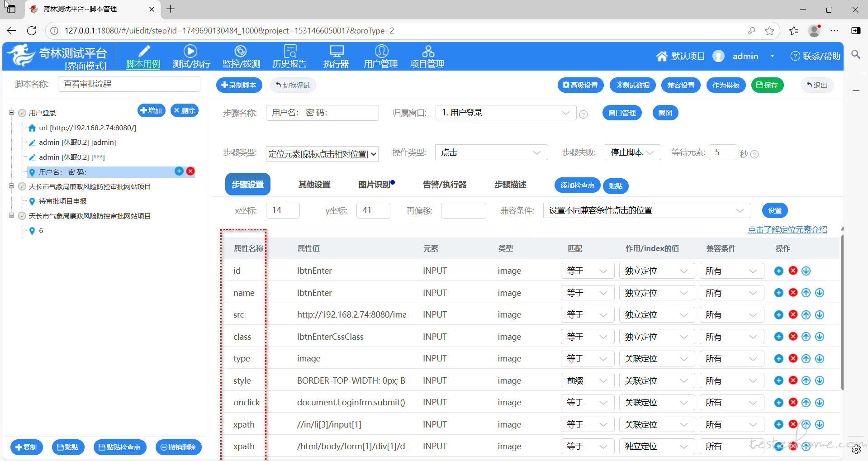
Task: Open the 归属窗口 dropdown
Action: pyautogui.click(x=506, y=113)
